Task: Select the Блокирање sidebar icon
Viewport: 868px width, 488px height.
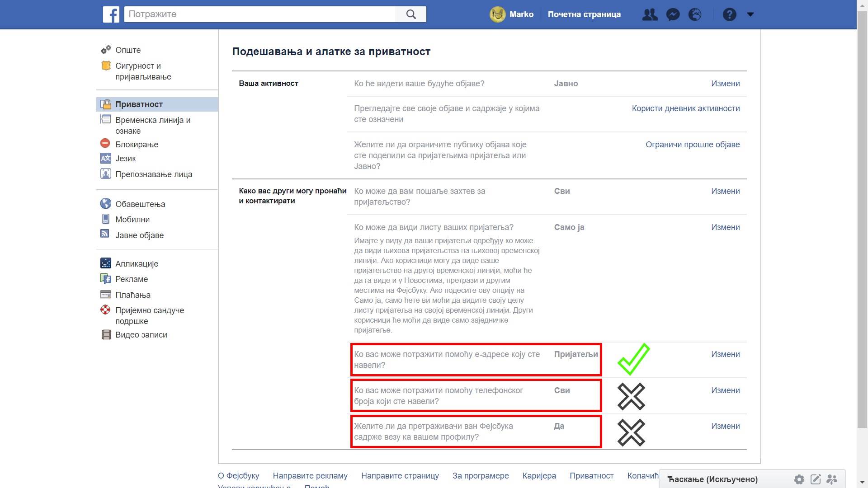Action: 105,143
